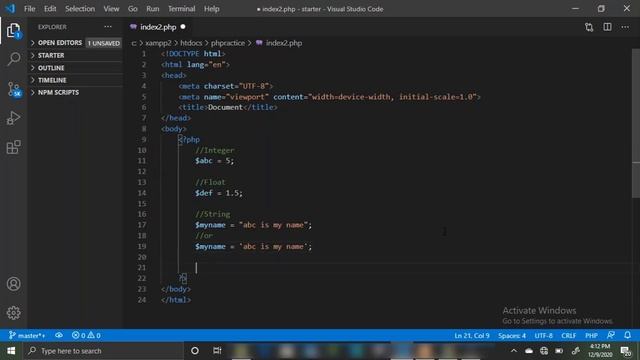The height and width of the screenshot is (360, 640).
Task: Open the Selection menu
Action: tap(80, 9)
